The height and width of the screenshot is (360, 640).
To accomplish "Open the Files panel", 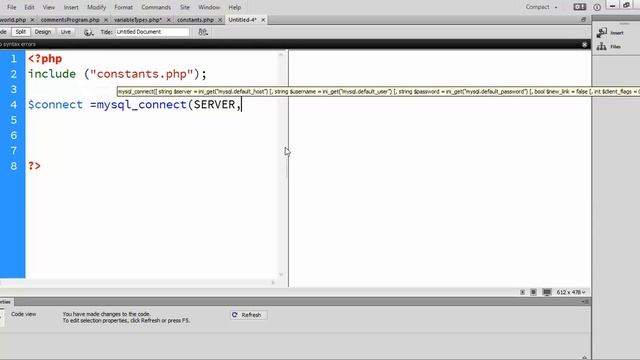I will click(609, 47).
